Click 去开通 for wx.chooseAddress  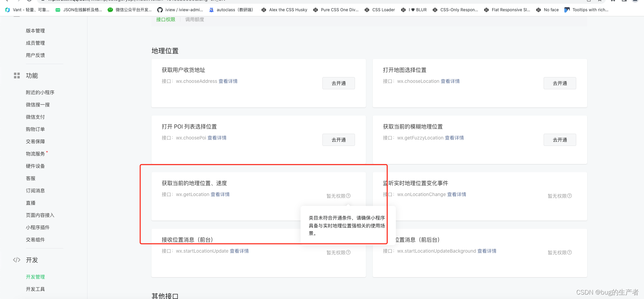(x=338, y=83)
